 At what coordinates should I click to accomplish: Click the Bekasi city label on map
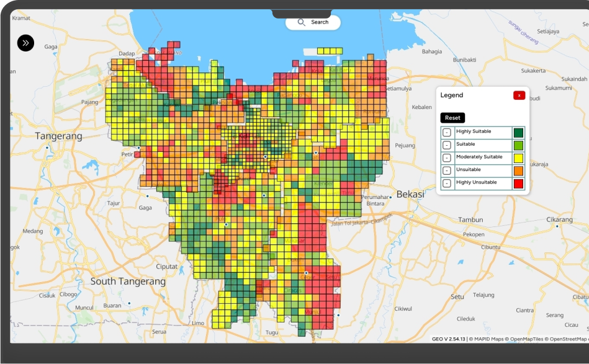[x=410, y=194]
